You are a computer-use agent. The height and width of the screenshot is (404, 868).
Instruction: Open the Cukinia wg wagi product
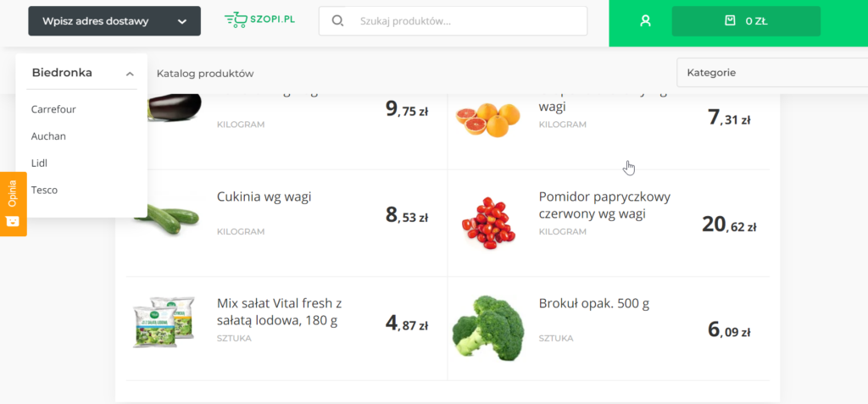264,197
